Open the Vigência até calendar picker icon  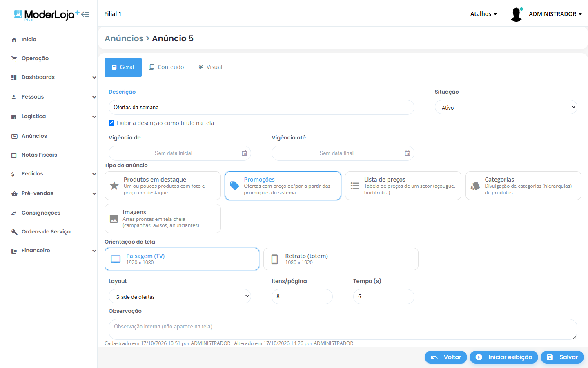pyautogui.click(x=408, y=153)
